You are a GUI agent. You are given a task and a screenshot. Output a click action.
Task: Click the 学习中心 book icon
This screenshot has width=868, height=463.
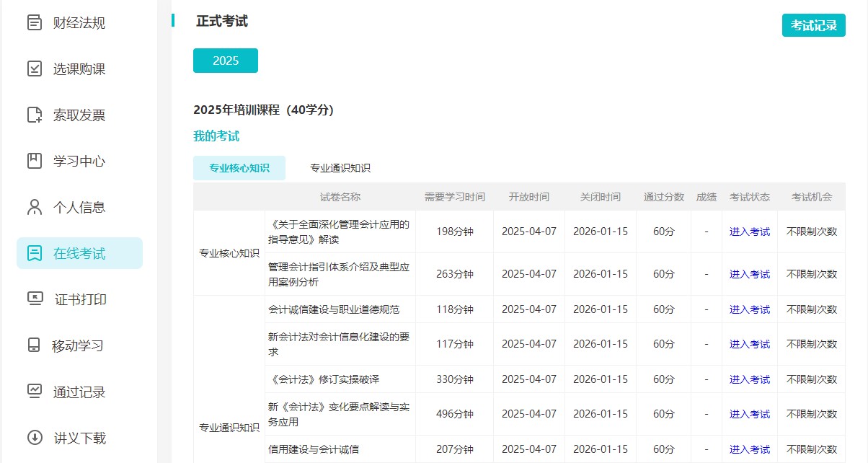click(35, 161)
